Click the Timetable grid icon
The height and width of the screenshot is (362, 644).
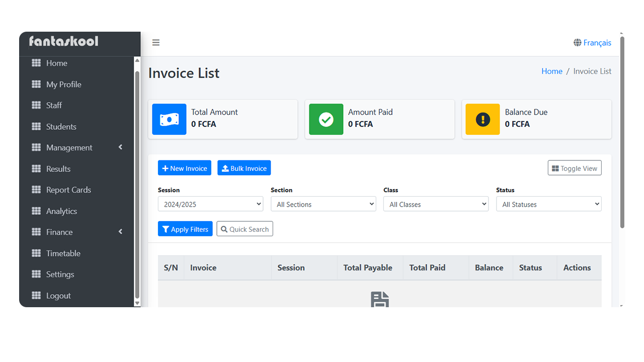click(x=36, y=253)
